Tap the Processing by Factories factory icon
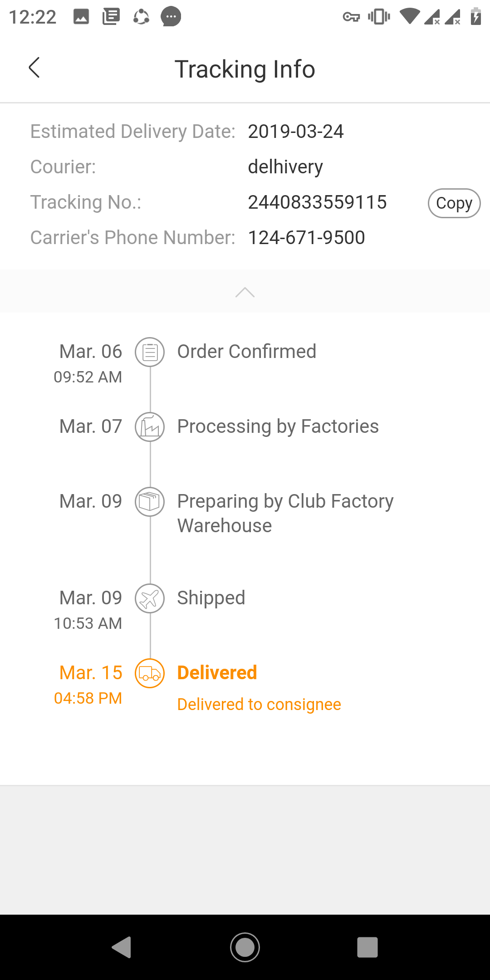 [x=150, y=427]
